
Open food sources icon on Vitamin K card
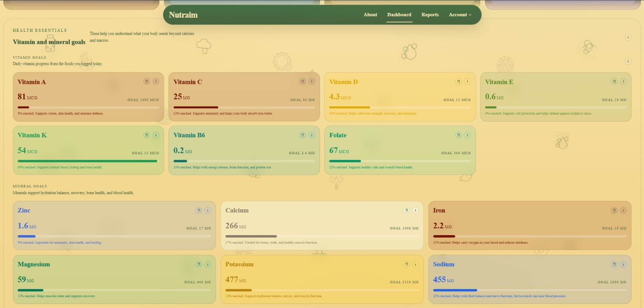(147, 135)
